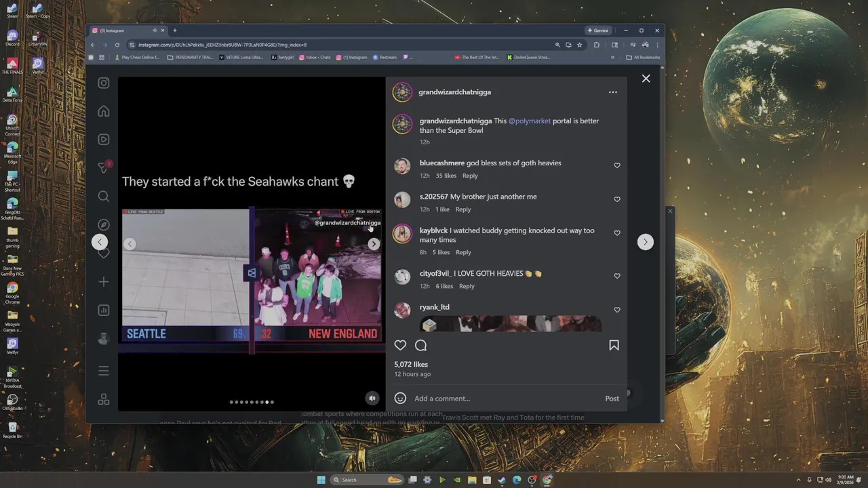Open OBS Studio from the taskbar

click(x=532, y=480)
